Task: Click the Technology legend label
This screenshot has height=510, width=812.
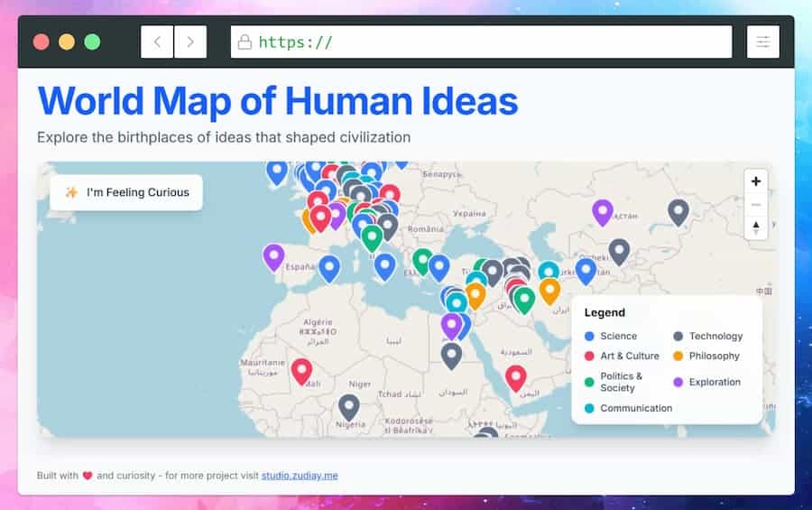Action: (x=715, y=337)
